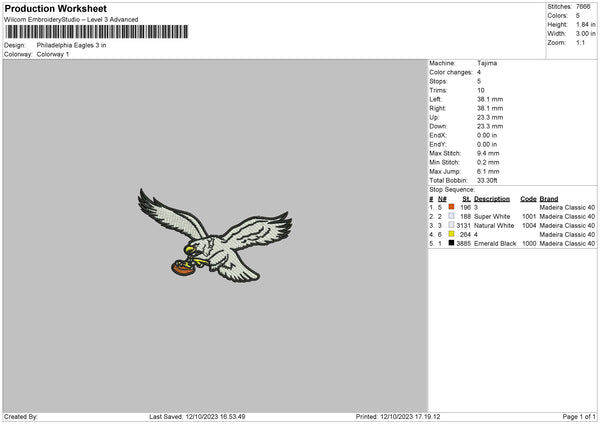Click the Trims value '10'

pos(481,90)
